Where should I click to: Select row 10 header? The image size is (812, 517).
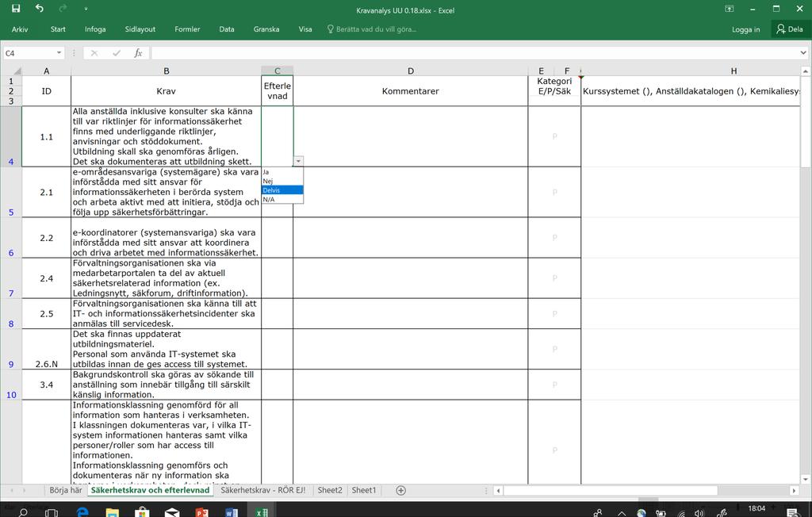(11, 385)
